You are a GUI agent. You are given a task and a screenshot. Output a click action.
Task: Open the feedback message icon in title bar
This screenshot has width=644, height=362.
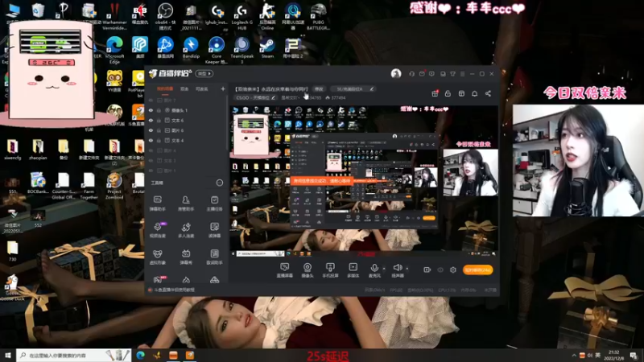[431, 74]
